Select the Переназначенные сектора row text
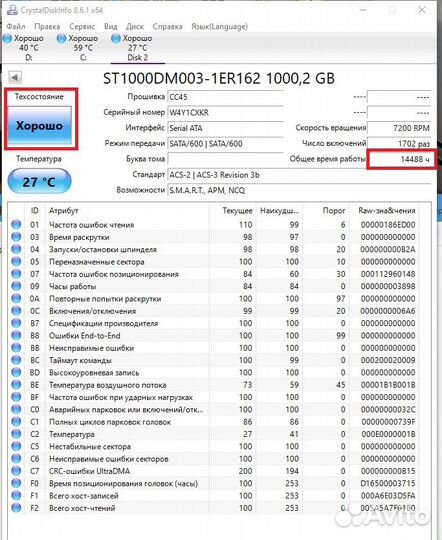 pos(96,262)
